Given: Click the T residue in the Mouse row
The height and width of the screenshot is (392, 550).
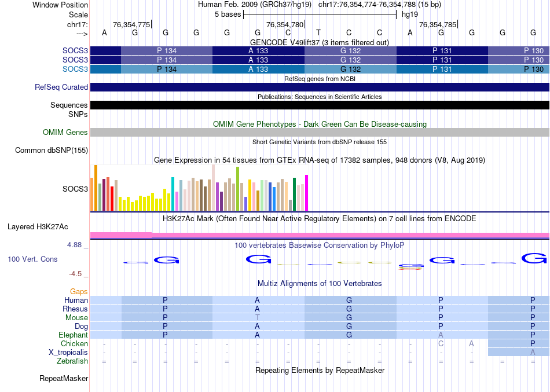Looking at the screenshot, I should tap(258, 318).
